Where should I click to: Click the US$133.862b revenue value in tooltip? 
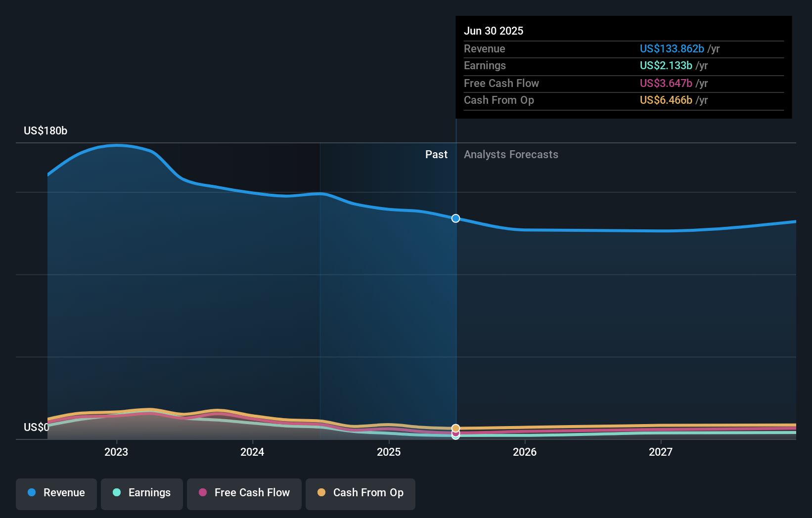tap(672, 49)
